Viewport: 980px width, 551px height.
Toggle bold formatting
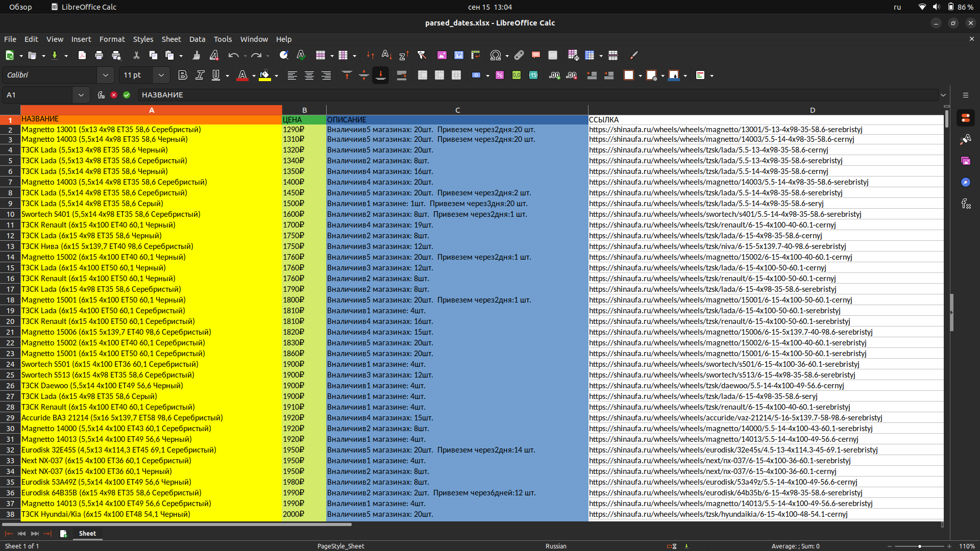click(183, 76)
